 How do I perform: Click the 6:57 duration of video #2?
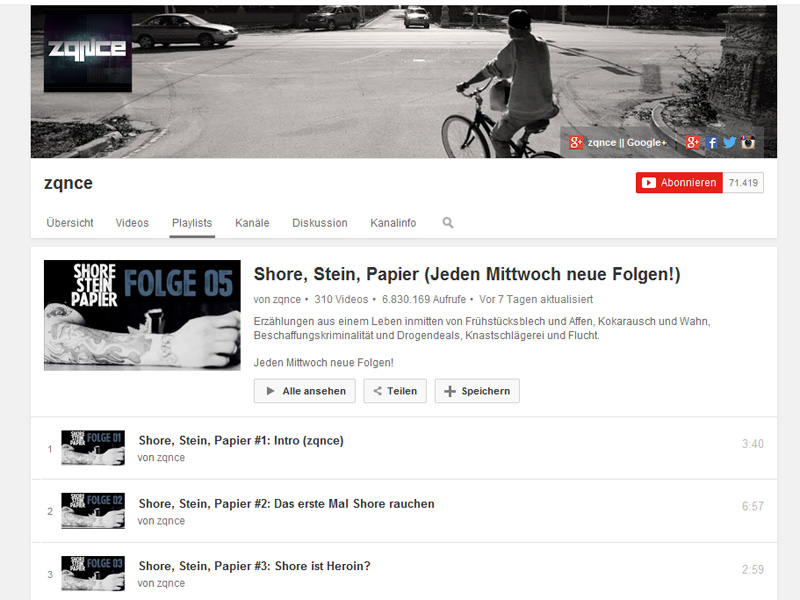tap(753, 507)
